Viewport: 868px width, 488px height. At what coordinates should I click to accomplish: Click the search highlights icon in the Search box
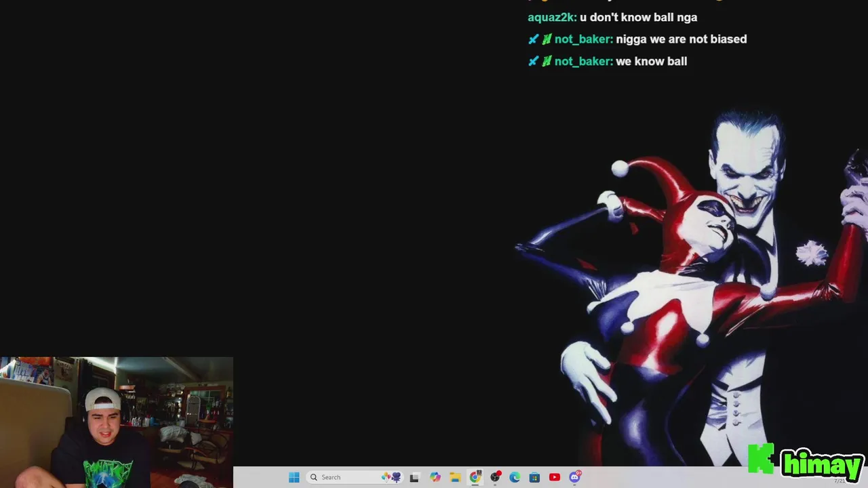click(391, 477)
